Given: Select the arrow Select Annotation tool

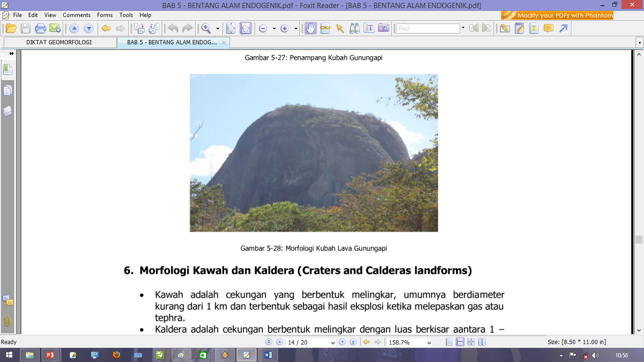Looking at the screenshot, I should point(340,28).
